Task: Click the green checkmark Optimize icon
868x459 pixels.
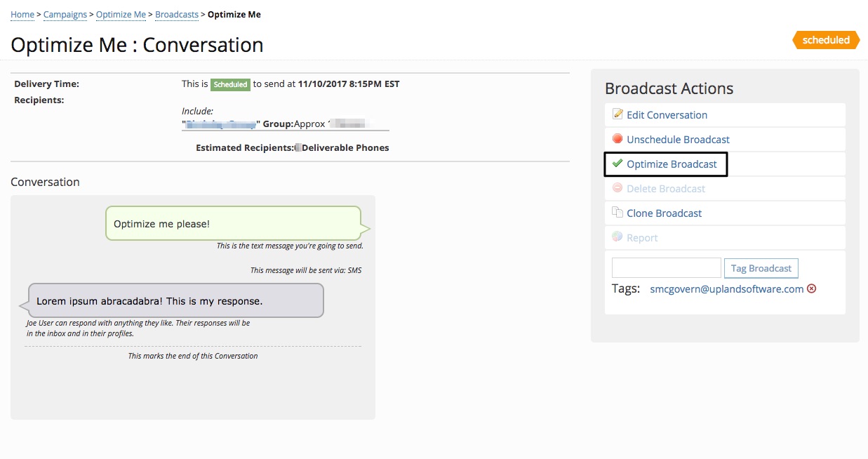Action: click(x=617, y=164)
